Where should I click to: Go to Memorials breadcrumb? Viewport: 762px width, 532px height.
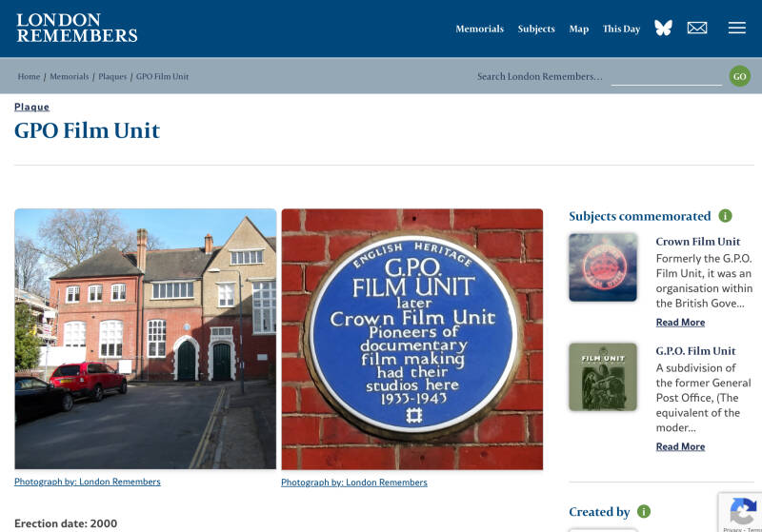coord(69,76)
